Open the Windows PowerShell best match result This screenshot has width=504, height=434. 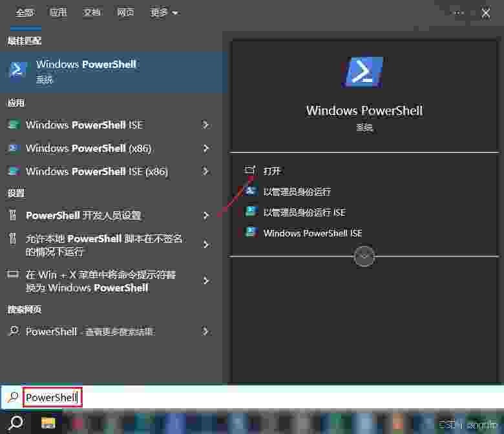pos(113,72)
